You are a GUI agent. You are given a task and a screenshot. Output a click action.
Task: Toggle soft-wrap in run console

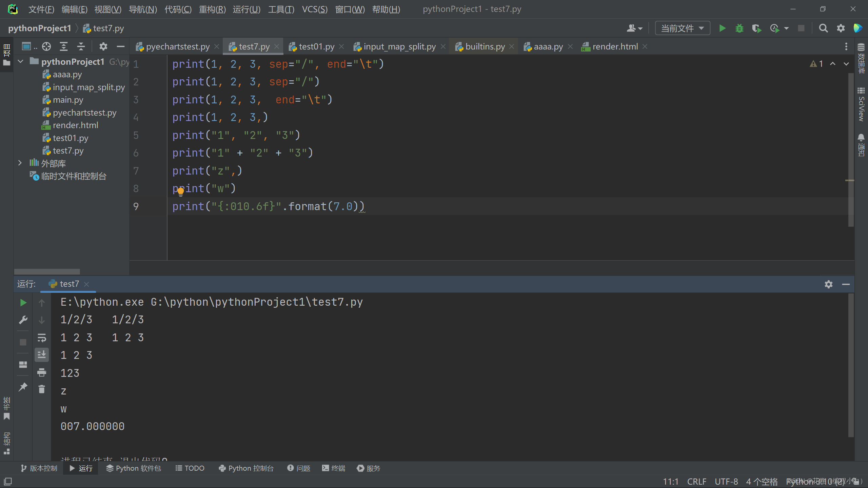(42, 338)
